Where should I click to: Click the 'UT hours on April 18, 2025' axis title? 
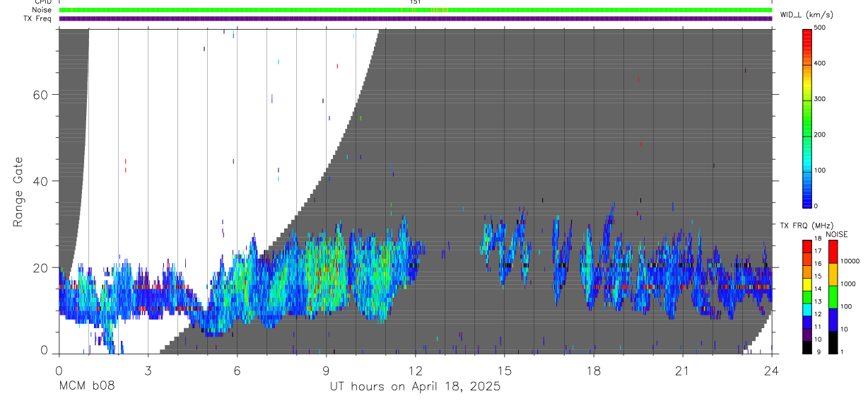click(415, 386)
